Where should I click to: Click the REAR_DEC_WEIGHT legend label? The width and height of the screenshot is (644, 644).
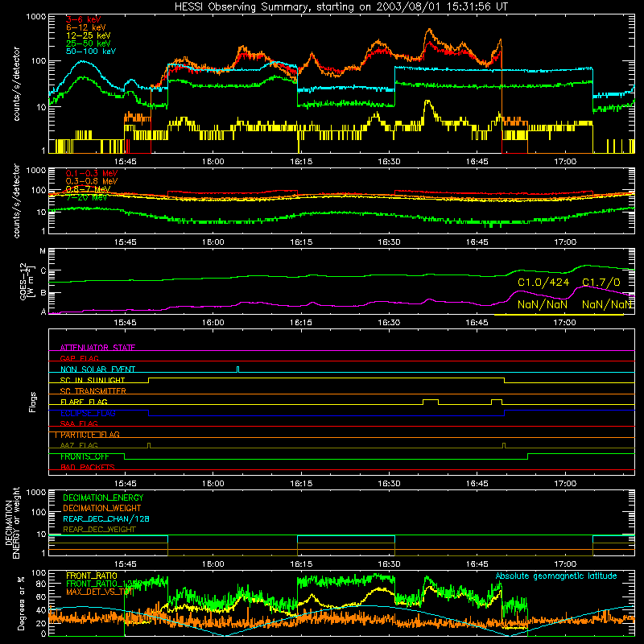pyautogui.click(x=99, y=530)
